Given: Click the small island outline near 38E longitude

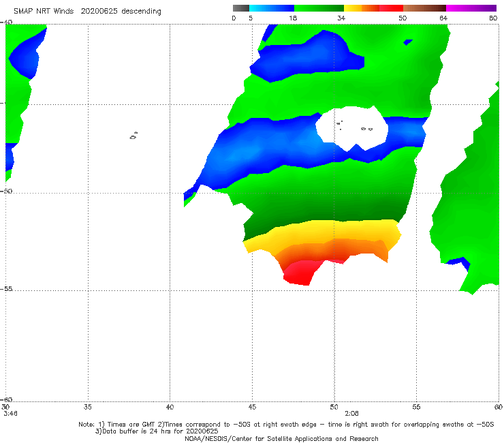Looking at the screenshot, I should 133,136.
